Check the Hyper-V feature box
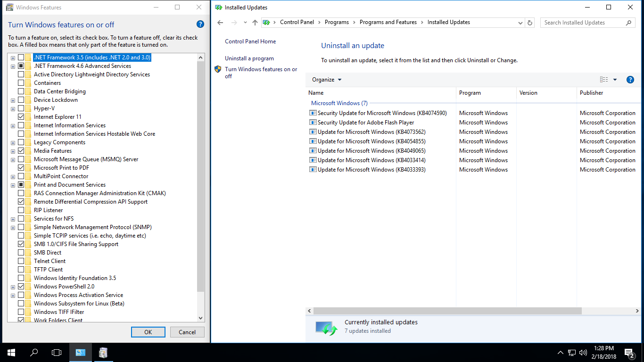The width and height of the screenshot is (644, 362). point(21,108)
